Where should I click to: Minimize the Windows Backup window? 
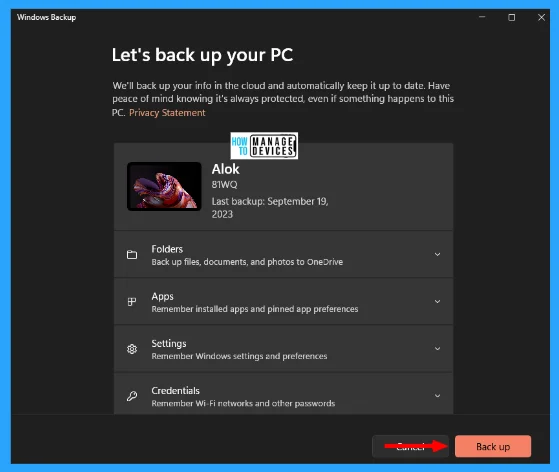coord(482,17)
